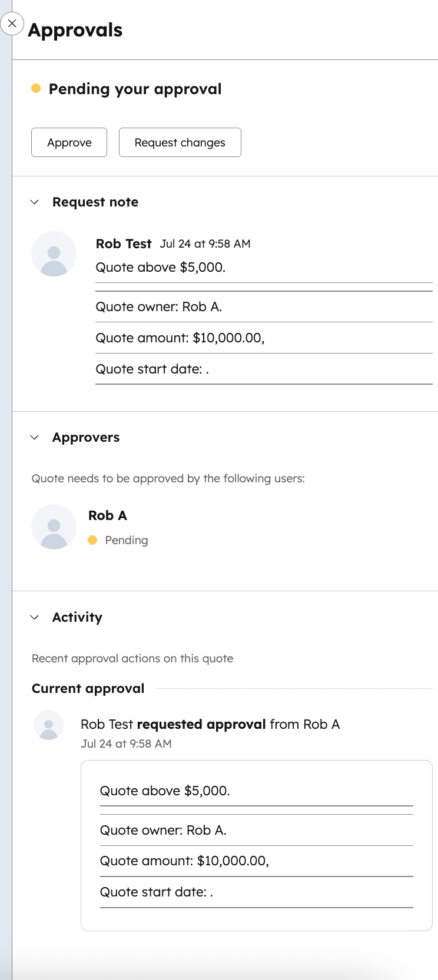
Task: Close the Approvals panel
Action: pos(12,23)
